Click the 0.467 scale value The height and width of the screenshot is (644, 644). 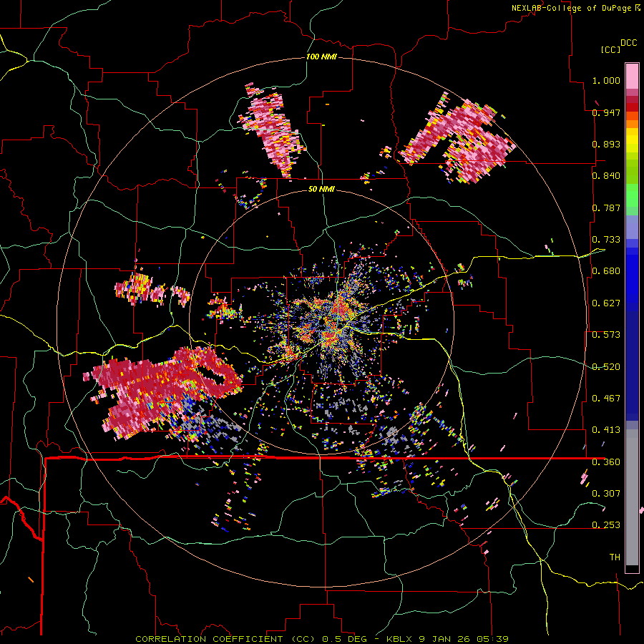coord(606,399)
